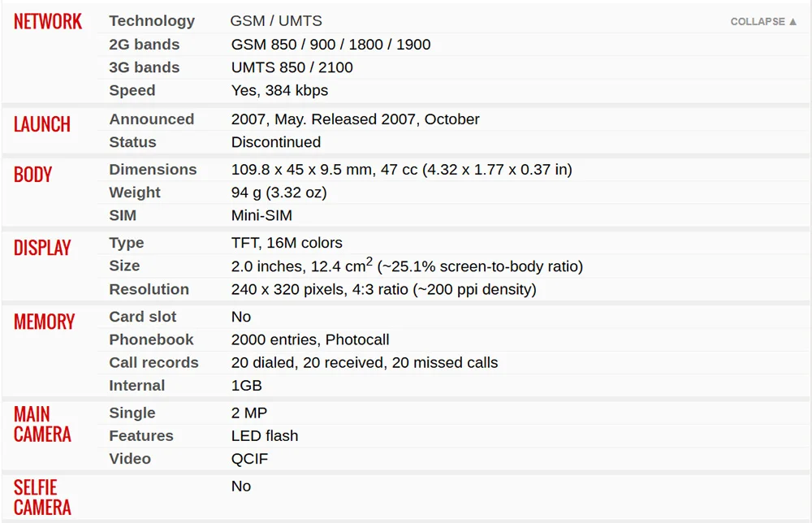
Task: Open the 2G bands label link
Action: tap(144, 45)
